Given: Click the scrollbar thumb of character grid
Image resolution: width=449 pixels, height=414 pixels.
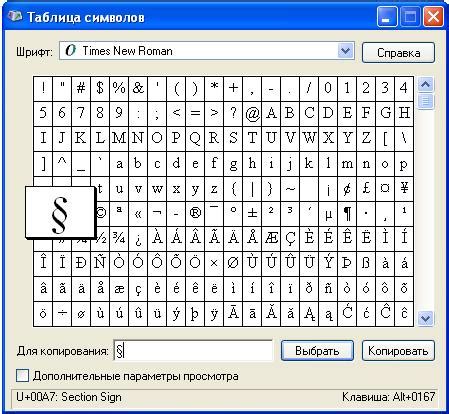Looking at the screenshot, I should pos(425,101).
